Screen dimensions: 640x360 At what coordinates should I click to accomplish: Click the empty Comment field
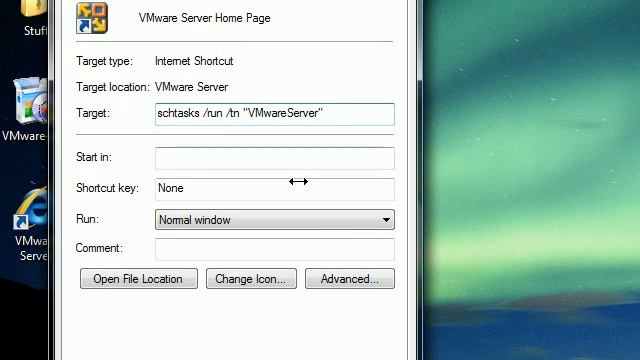(275, 249)
